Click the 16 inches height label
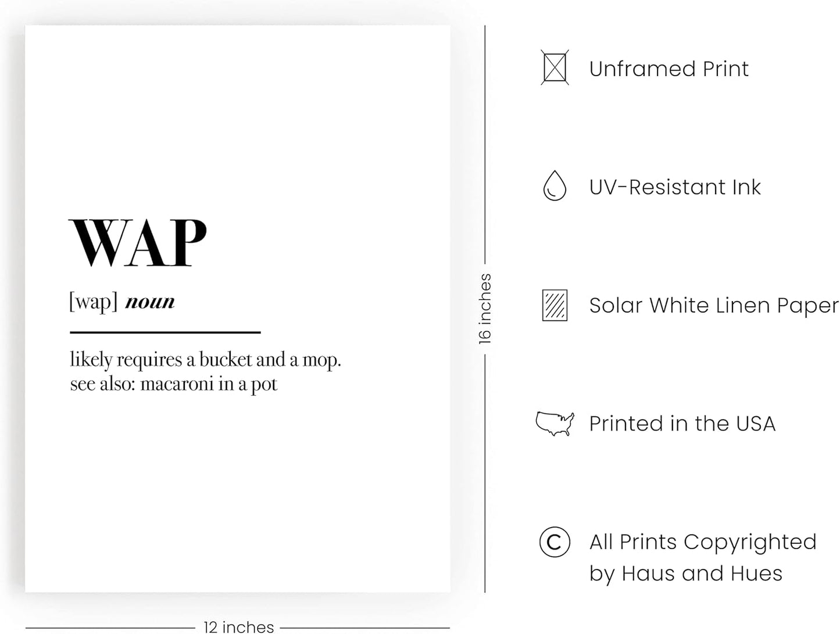 tap(485, 309)
